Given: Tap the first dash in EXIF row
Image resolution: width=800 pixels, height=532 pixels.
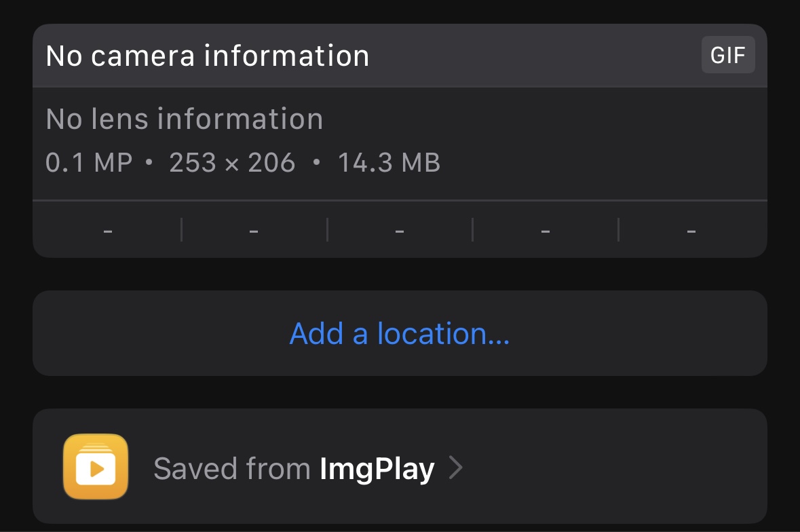Looking at the screenshot, I should tap(108, 232).
